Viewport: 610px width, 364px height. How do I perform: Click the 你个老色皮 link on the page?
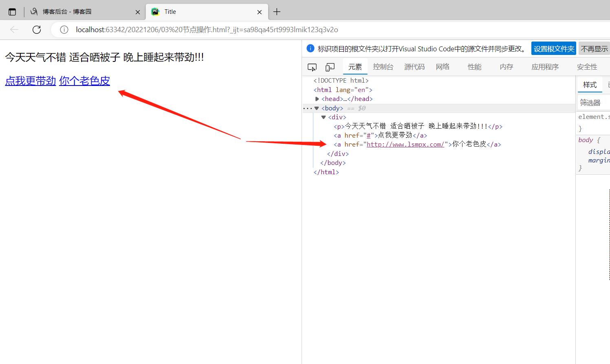[84, 81]
